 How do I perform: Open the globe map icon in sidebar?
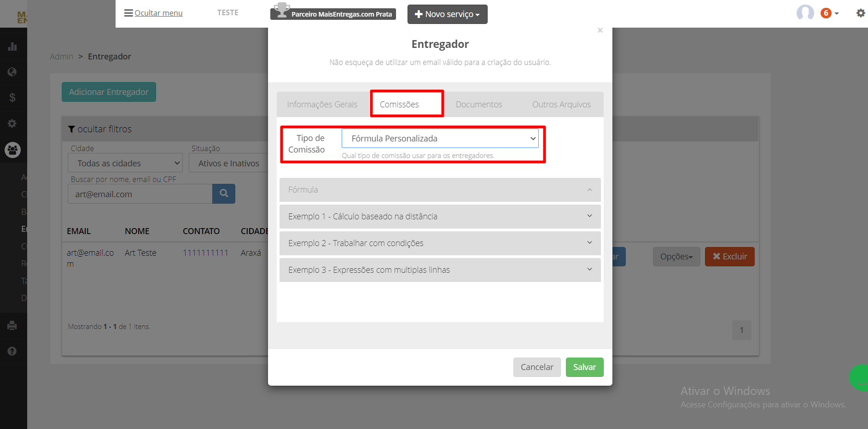12,72
